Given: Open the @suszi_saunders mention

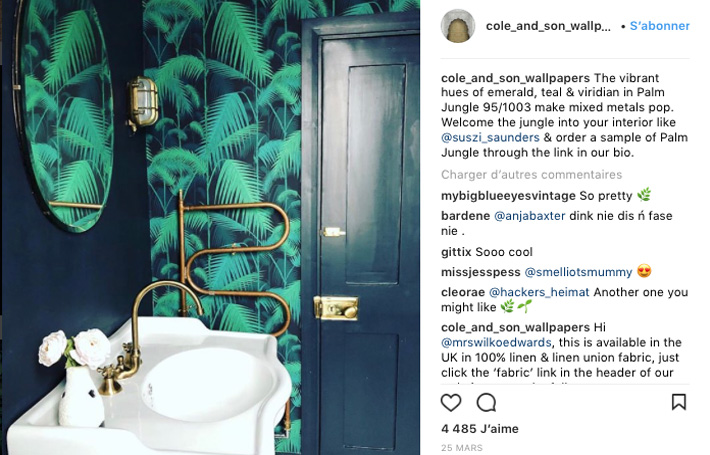Looking at the screenshot, I should pyautogui.click(x=490, y=138).
